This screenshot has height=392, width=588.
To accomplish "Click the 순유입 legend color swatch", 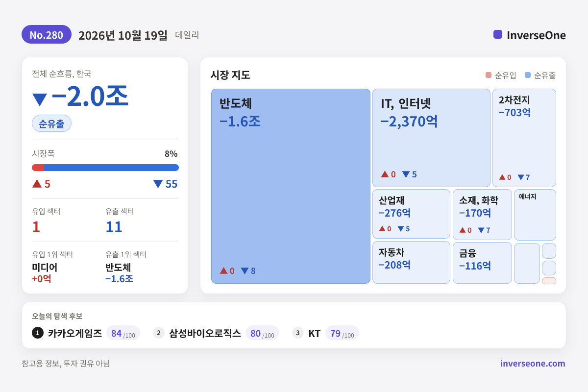I will coord(488,75).
